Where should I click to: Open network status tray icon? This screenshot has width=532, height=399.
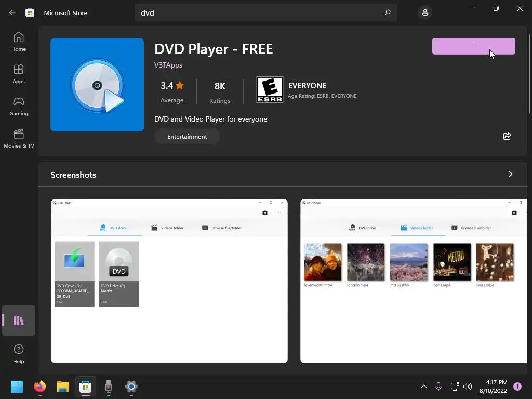click(x=455, y=387)
